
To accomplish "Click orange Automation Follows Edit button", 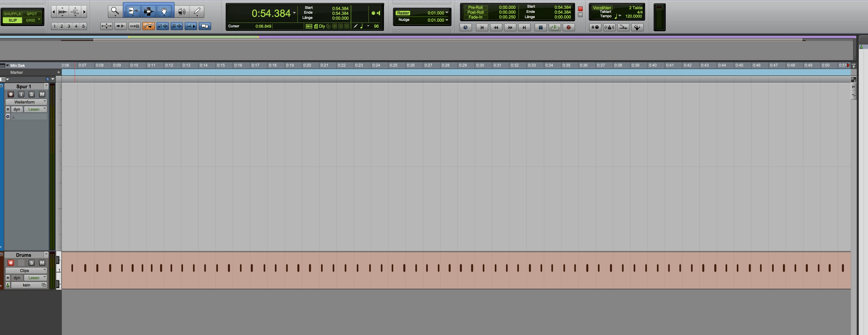I will tap(149, 26).
